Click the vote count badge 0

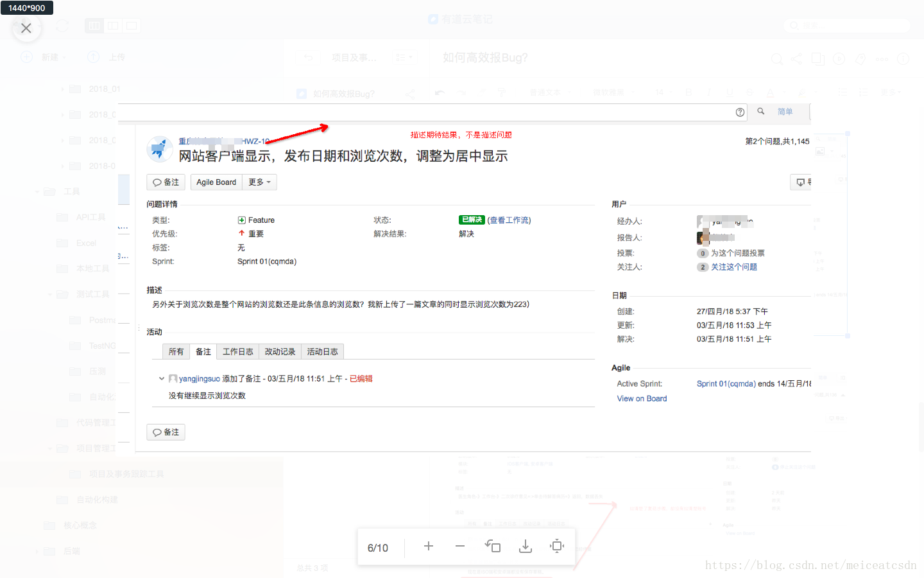click(x=703, y=253)
